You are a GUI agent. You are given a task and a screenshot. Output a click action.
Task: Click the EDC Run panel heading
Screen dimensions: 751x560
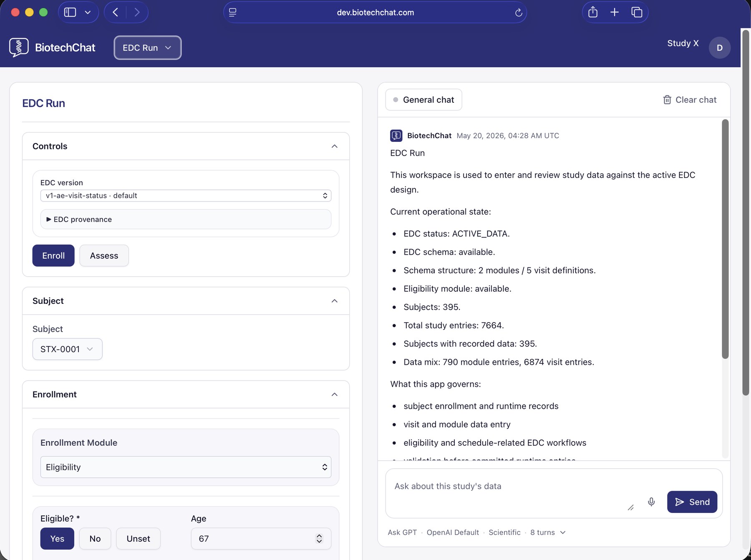point(43,103)
